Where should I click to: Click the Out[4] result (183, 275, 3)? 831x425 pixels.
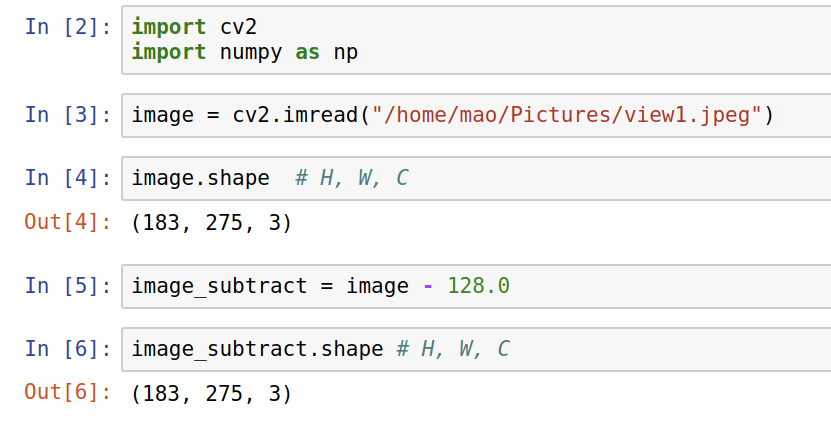point(211,223)
